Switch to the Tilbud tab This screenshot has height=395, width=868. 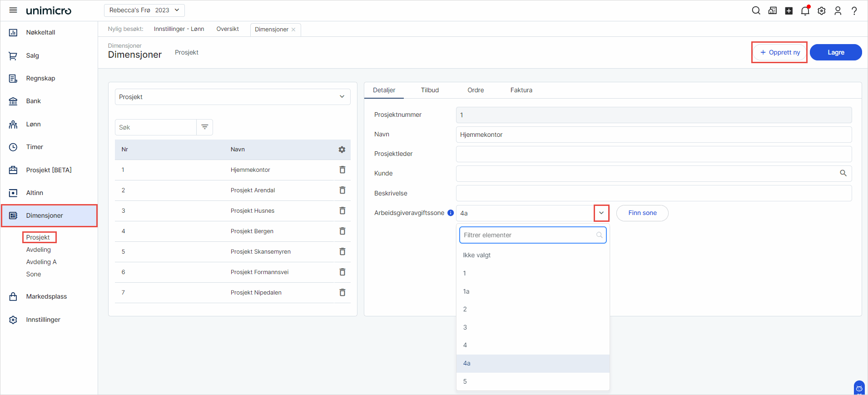430,90
